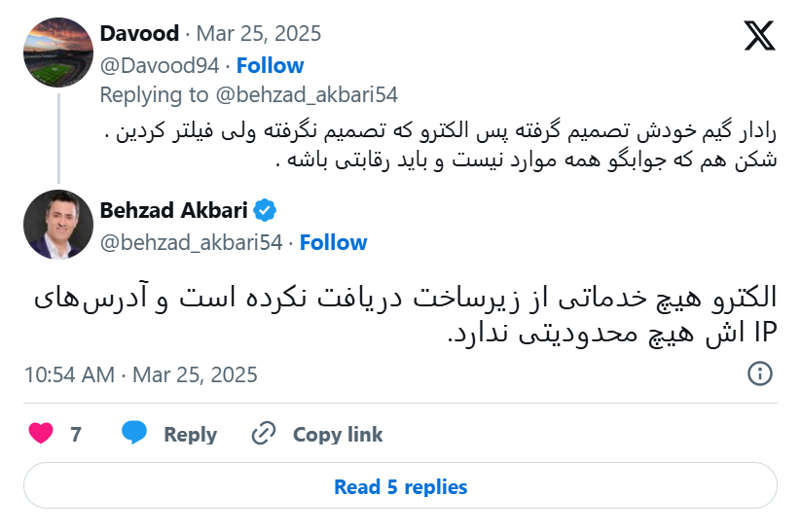Like the tweet with the heart icon
Image resolution: width=801 pixels, height=532 pixels.
tap(41, 434)
